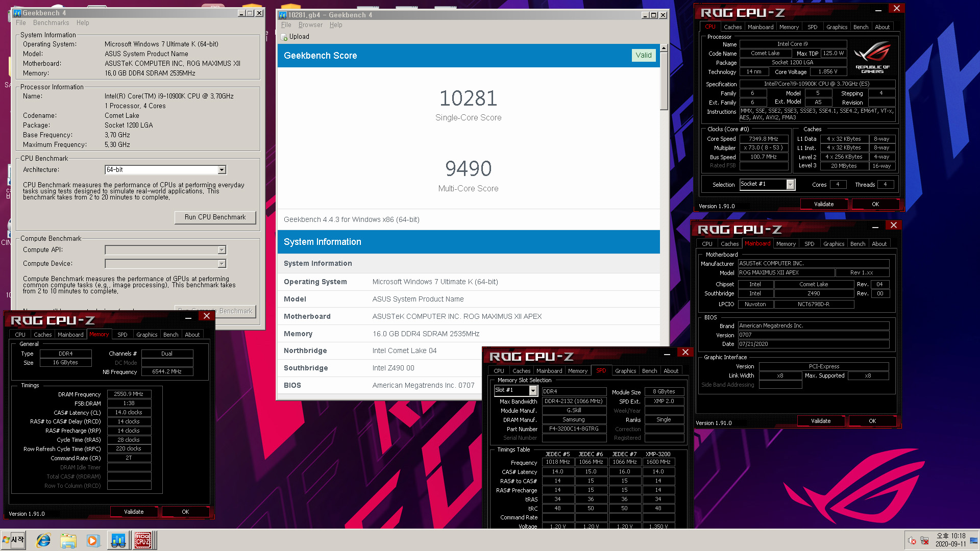The height and width of the screenshot is (551, 980).
Task: Click OK in the CPU-Z CPU window
Action: pyautogui.click(x=875, y=204)
